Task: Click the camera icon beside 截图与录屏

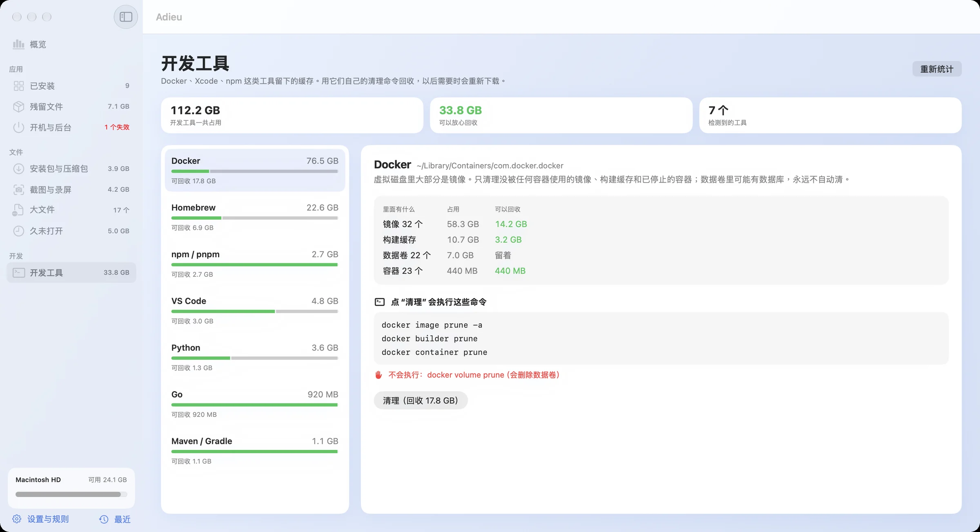Action: point(19,189)
